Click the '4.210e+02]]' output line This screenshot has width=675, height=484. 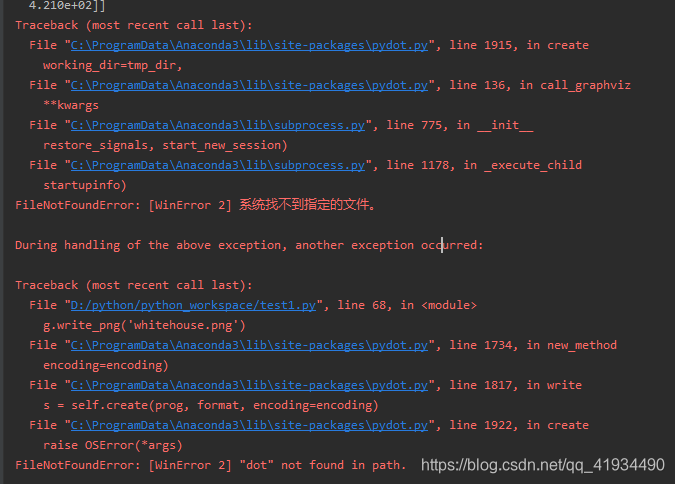pyautogui.click(x=67, y=6)
